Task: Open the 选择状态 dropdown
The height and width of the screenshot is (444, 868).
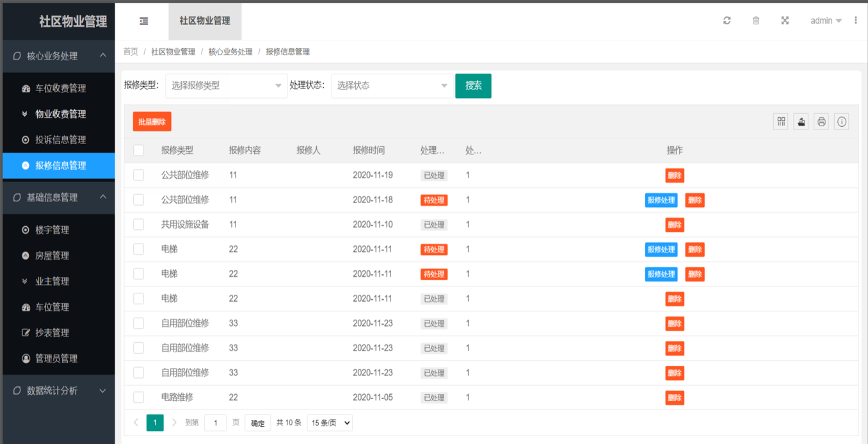Action: 392,86
